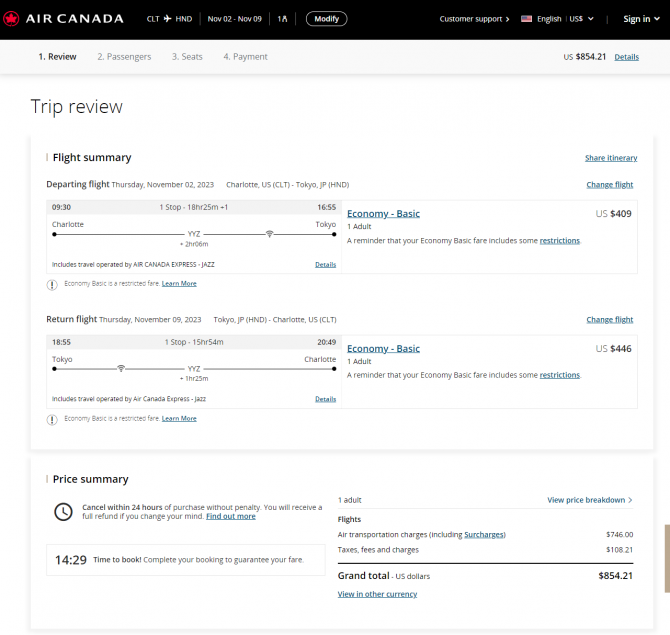Go to the Review step tab
The height and width of the screenshot is (635, 670).
point(57,56)
